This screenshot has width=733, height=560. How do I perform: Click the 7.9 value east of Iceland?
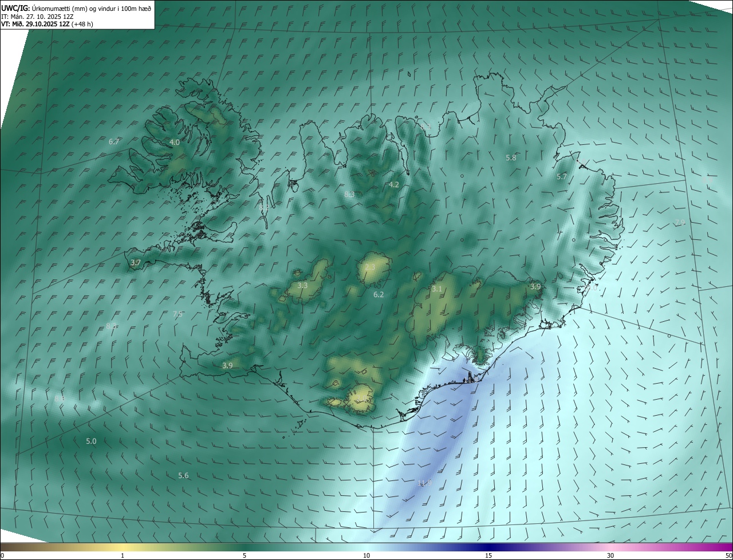(x=680, y=222)
